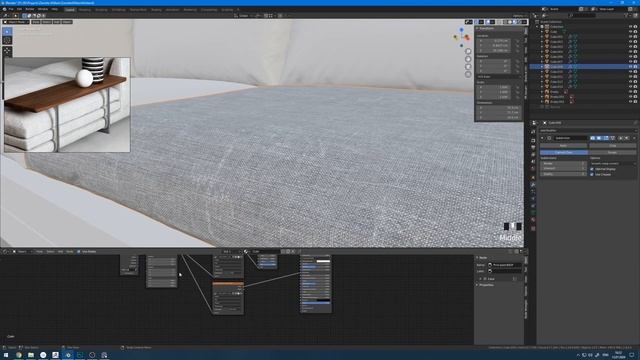Collapse the Transform panel in sidebar
The height and width of the screenshot is (360, 640).
[x=477, y=29]
